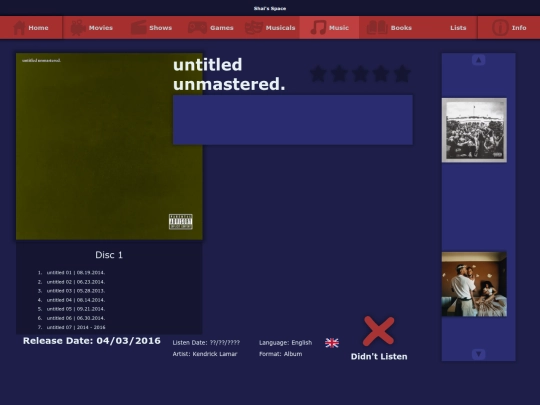Viewport: 540px width, 405px height.
Task: Open the Mr. Morale album thumbnail
Action: coord(474,284)
